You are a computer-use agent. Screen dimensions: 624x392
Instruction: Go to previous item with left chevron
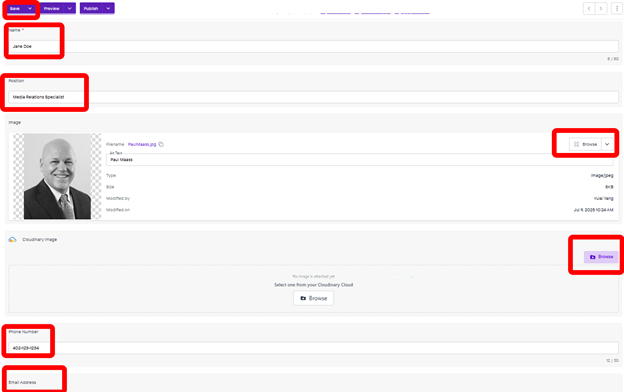point(589,8)
